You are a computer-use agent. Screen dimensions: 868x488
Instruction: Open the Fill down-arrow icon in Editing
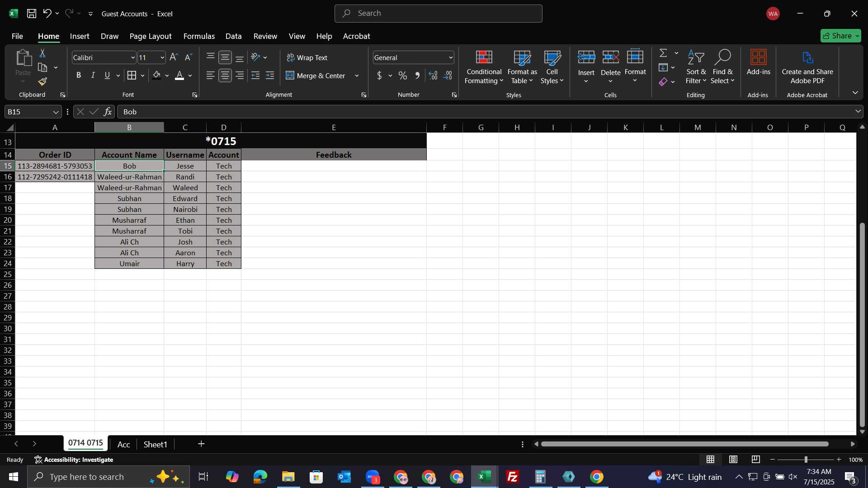pos(663,68)
